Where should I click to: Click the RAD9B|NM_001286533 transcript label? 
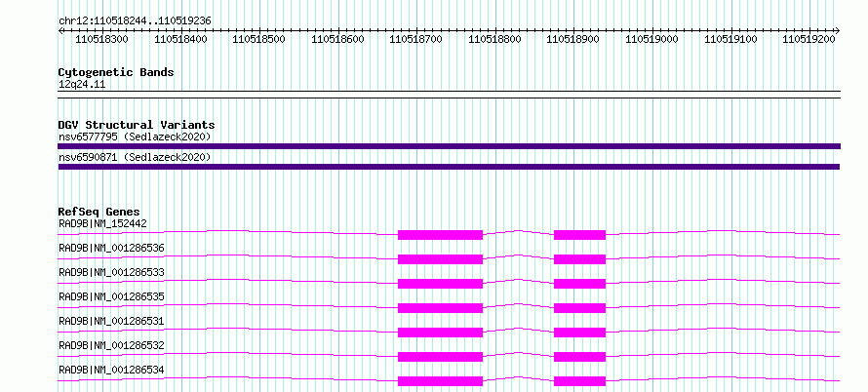(111, 272)
